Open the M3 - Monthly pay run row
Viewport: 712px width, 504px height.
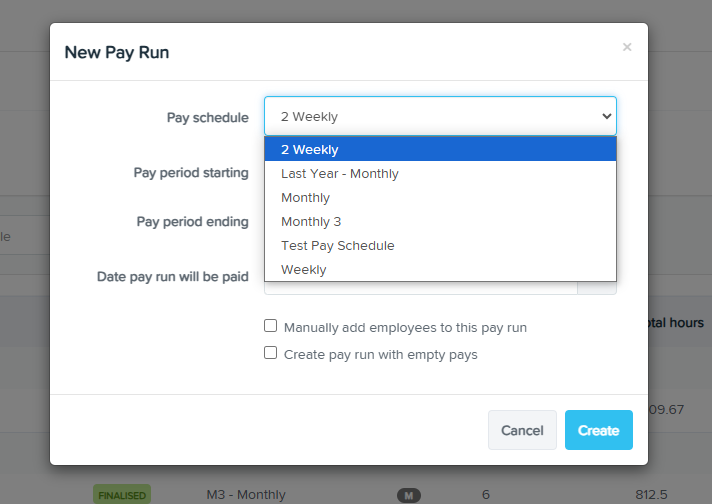[x=356, y=494]
